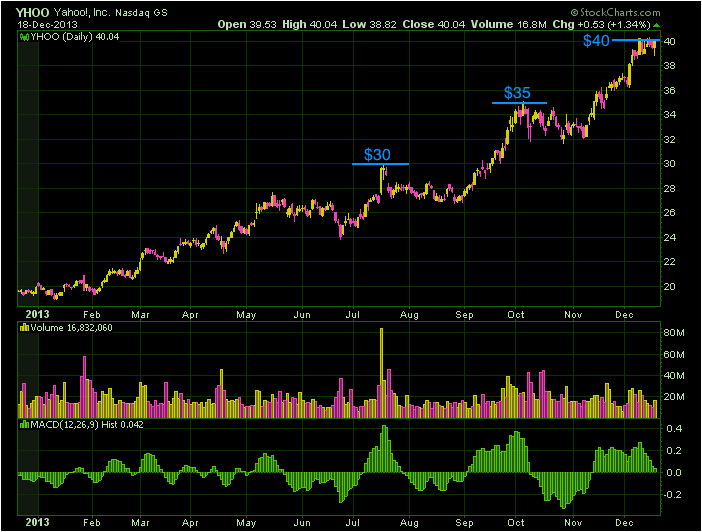The width and height of the screenshot is (702, 532).
Task: Click the -0.2 MACD axis label
Action: tap(672, 494)
